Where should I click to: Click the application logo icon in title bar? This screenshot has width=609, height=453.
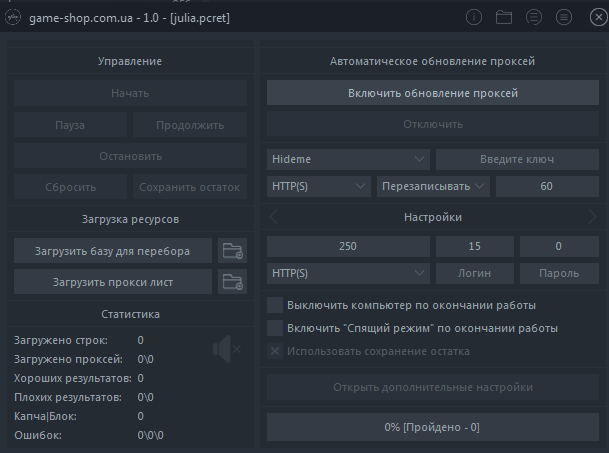click(13, 18)
